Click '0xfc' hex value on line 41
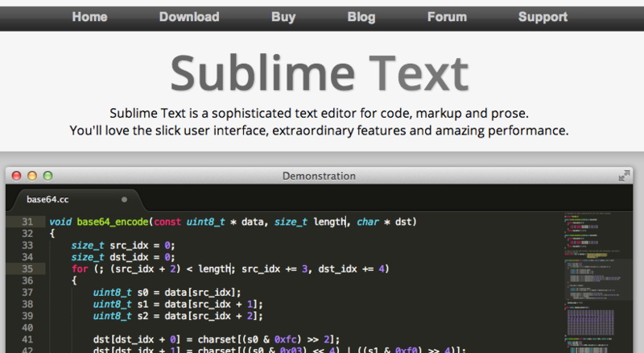Image resolution: width=644 pixels, height=353 pixels. [286, 340]
